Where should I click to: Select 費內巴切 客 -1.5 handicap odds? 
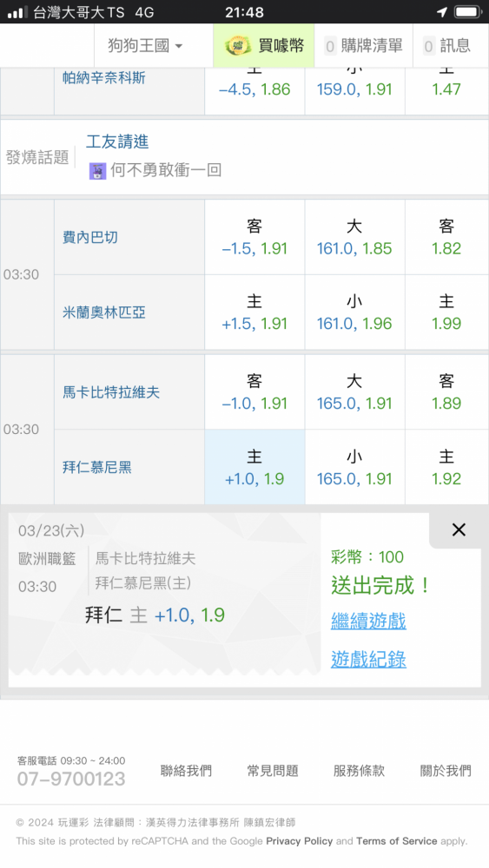click(x=254, y=237)
